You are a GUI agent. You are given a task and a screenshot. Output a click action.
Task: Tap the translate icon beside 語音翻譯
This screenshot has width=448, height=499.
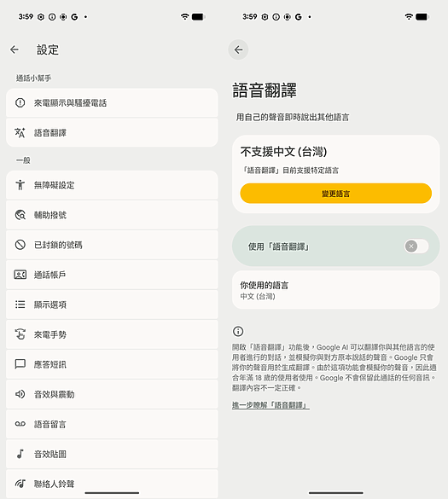(x=20, y=133)
